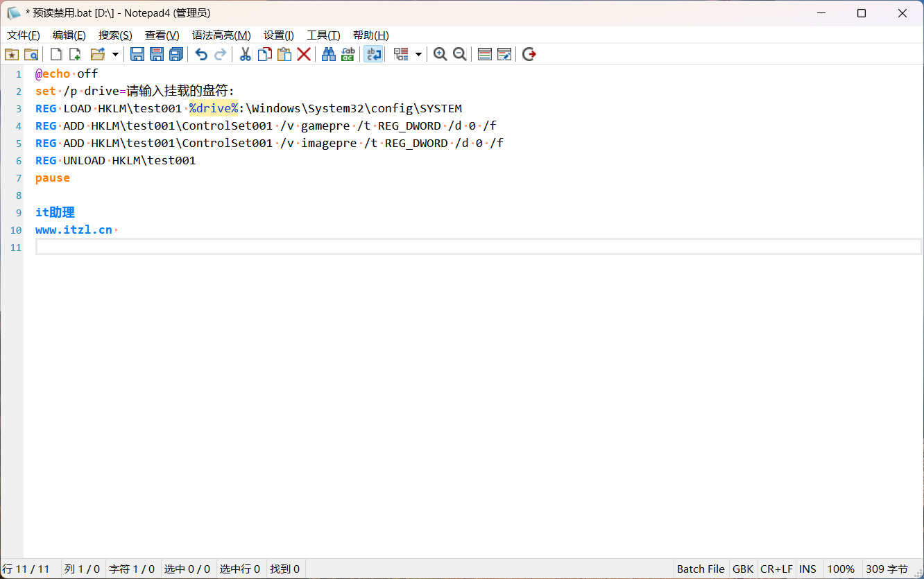This screenshot has height=579, width=924.
Task: Toggle INS overwrite mode in status bar
Action: [x=807, y=569]
